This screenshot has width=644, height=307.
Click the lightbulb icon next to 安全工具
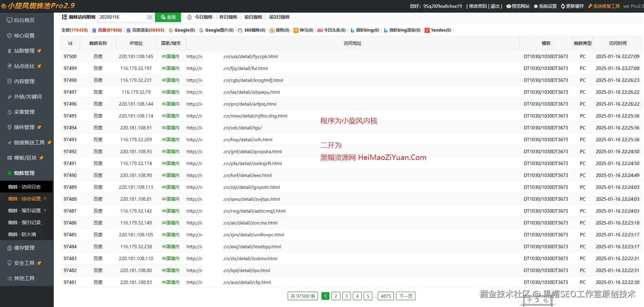(x=10, y=263)
